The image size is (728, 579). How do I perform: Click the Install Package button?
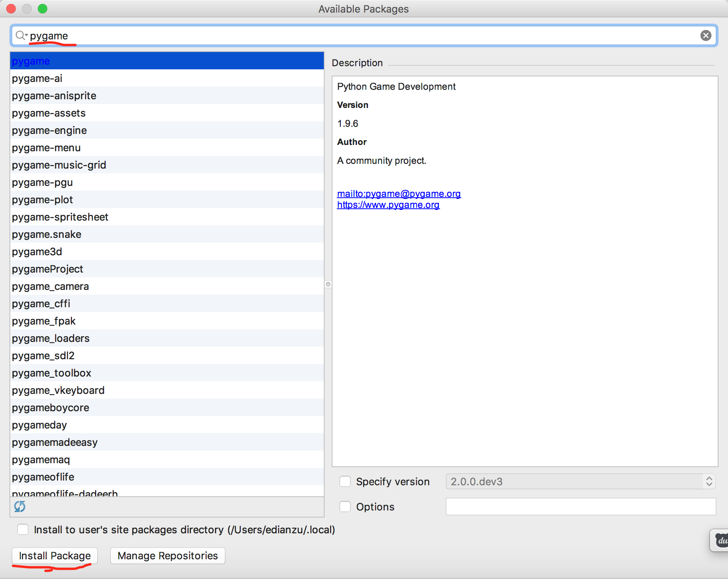click(55, 556)
